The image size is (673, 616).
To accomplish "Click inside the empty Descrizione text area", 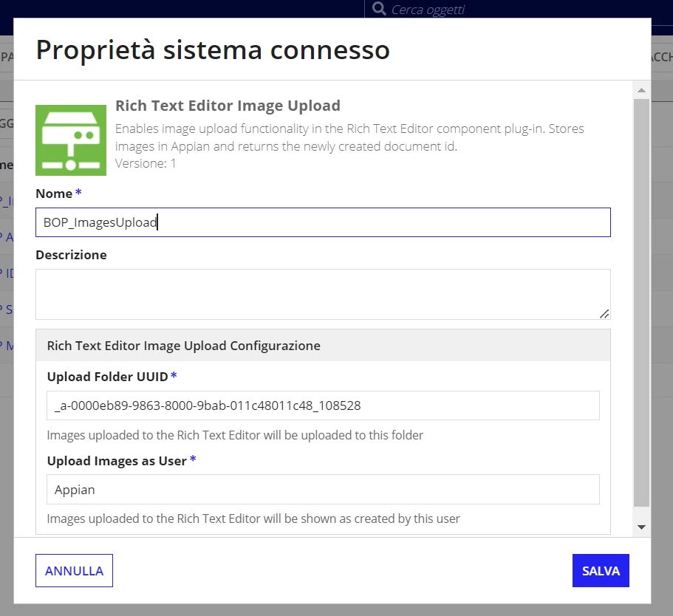I will click(x=323, y=295).
